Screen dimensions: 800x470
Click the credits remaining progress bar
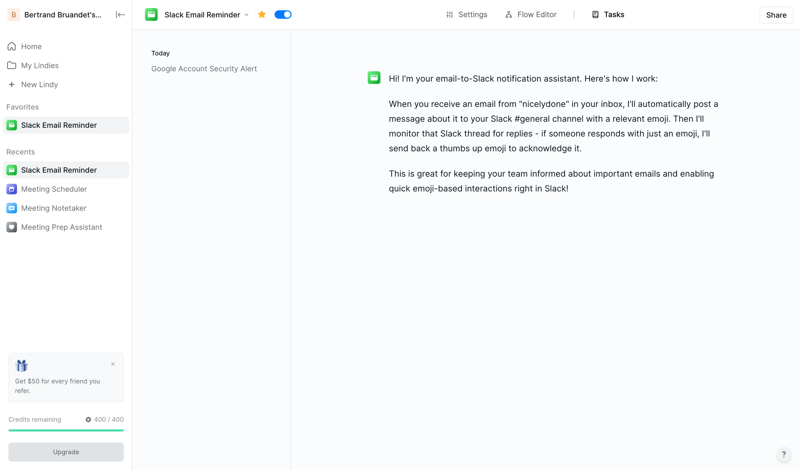pos(66,430)
